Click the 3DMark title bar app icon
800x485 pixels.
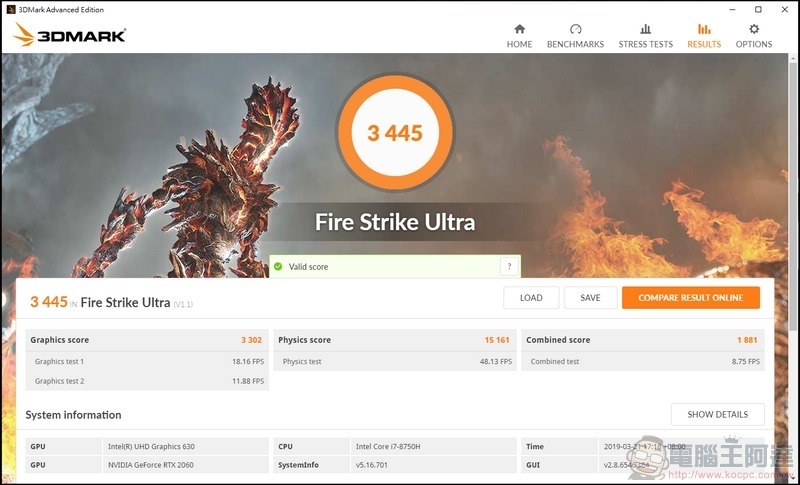click(x=11, y=9)
